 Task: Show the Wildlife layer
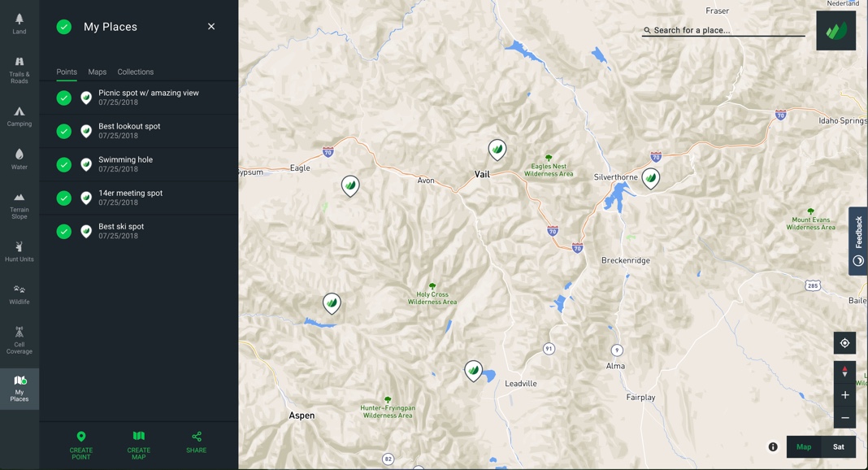(x=20, y=294)
